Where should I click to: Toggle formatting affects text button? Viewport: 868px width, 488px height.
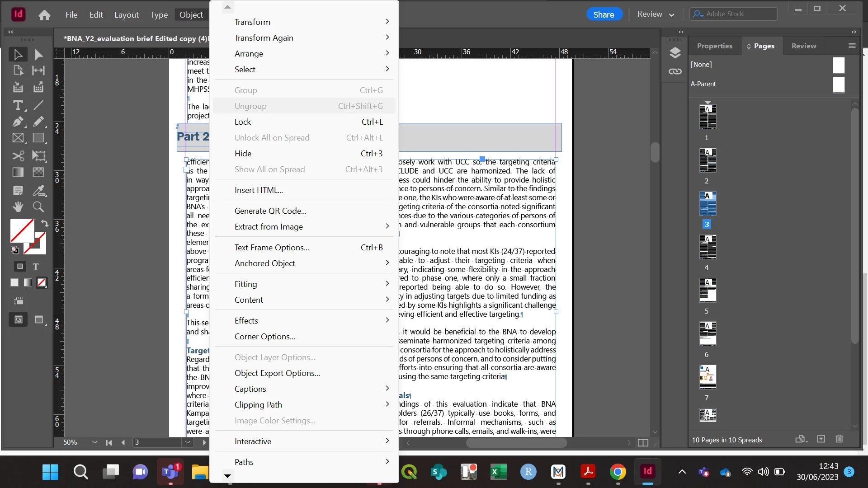coord(36,267)
